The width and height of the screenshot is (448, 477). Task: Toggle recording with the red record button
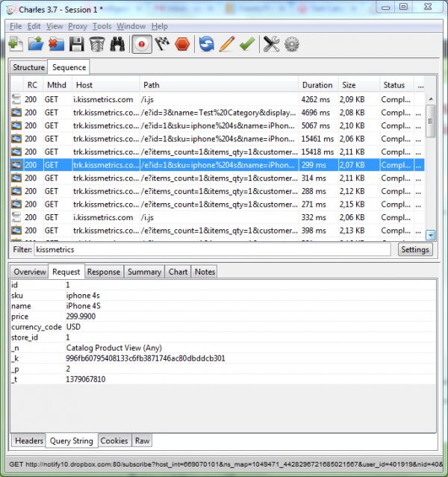[141, 44]
